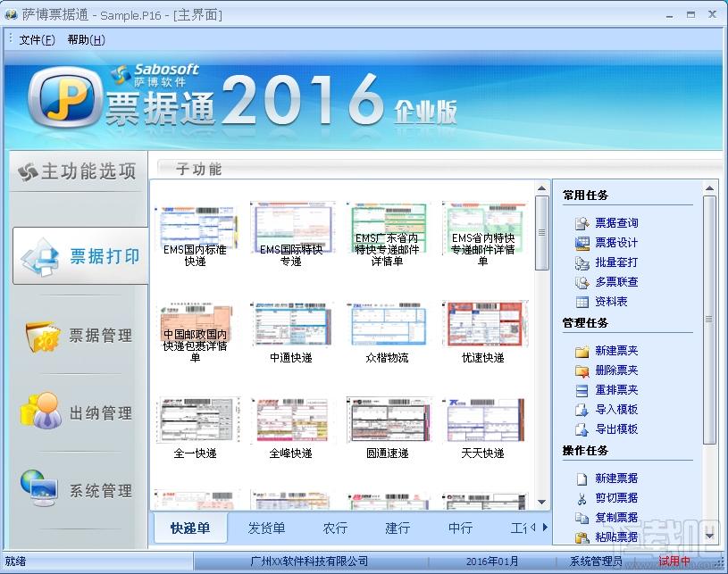Select the 中通快递 template thumbnail

coord(291,324)
